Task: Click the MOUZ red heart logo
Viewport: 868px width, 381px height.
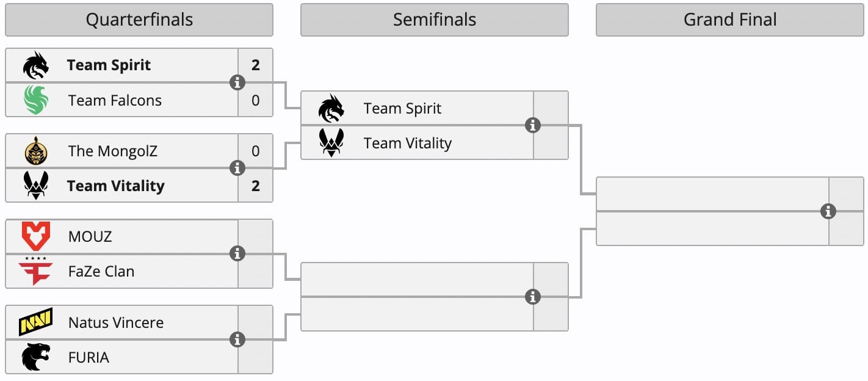Action: (36, 236)
